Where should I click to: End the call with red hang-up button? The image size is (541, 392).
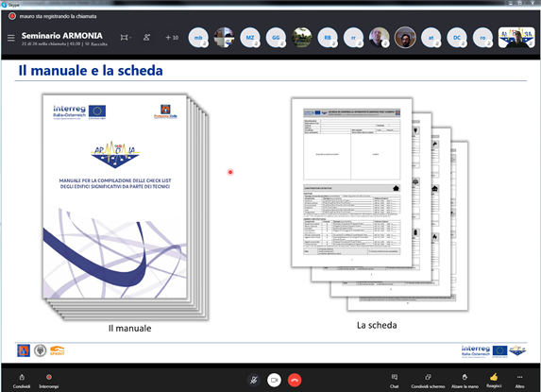(295, 381)
